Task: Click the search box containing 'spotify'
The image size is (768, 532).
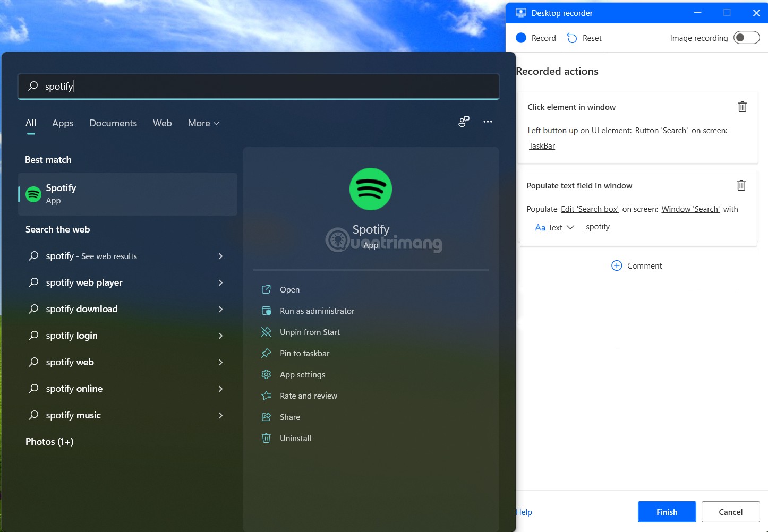Action: [x=259, y=86]
